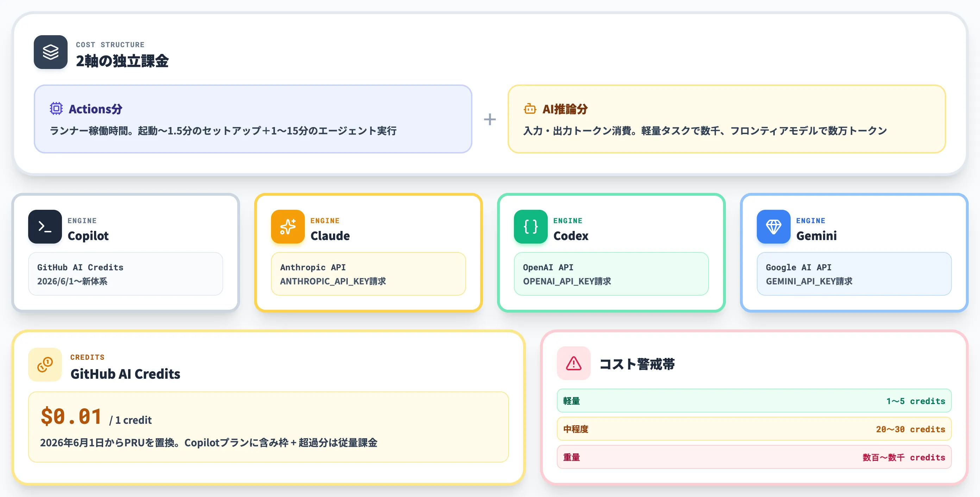The width and height of the screenshot is (980, 497).
Task: Click the GitHub AI Credits section heading
Action: coord(125,374)
